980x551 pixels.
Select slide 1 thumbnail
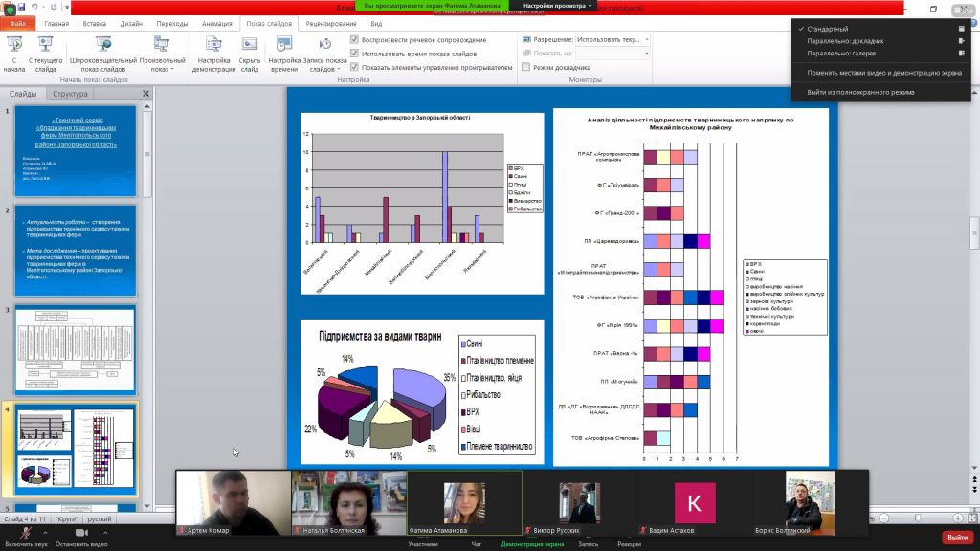click(x=75, y=150)
